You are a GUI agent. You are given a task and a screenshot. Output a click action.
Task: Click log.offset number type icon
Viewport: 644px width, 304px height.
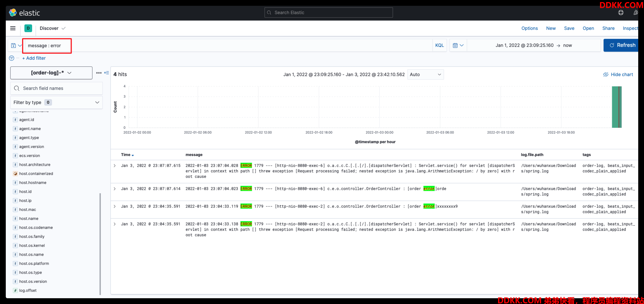(15, 290)
